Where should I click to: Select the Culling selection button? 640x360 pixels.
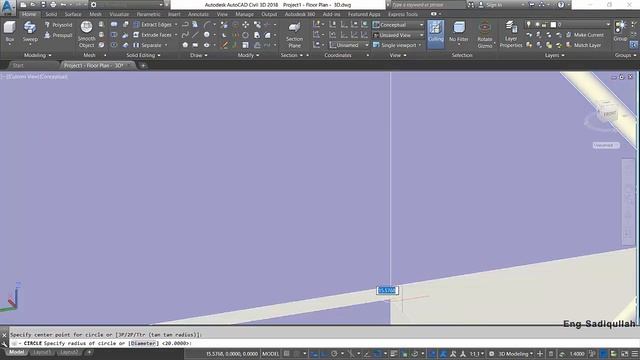[x=436, y=33]
